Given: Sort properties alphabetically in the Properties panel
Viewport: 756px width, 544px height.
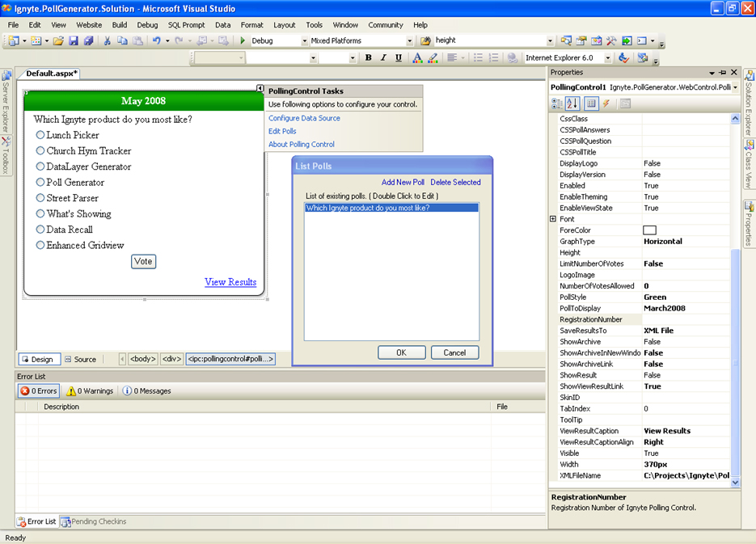Looking at the screenshot, I should 572,103.
